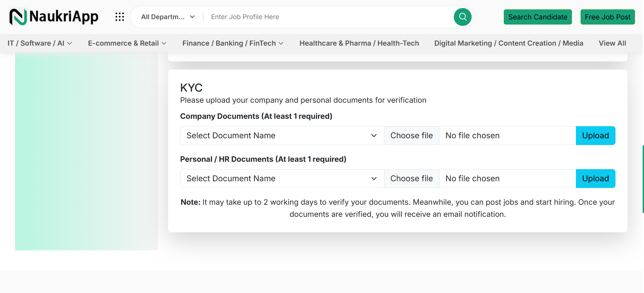Viewport: 644px width, 293px height.
Task: Click the green search magnifier icon
Action: click(x=463, y=17)
